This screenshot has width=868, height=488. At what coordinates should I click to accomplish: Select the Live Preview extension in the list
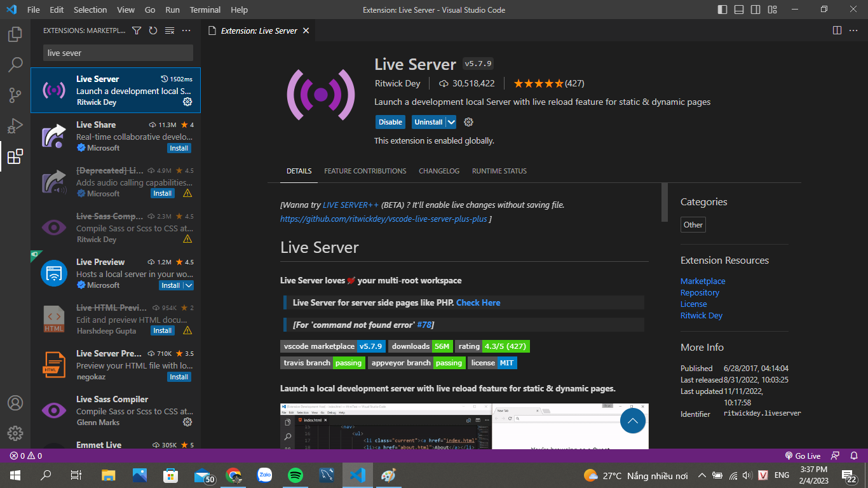[116, 273]
